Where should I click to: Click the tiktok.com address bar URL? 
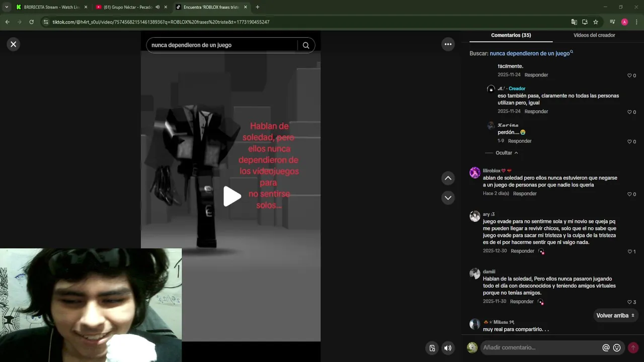[x=161, y=22]
